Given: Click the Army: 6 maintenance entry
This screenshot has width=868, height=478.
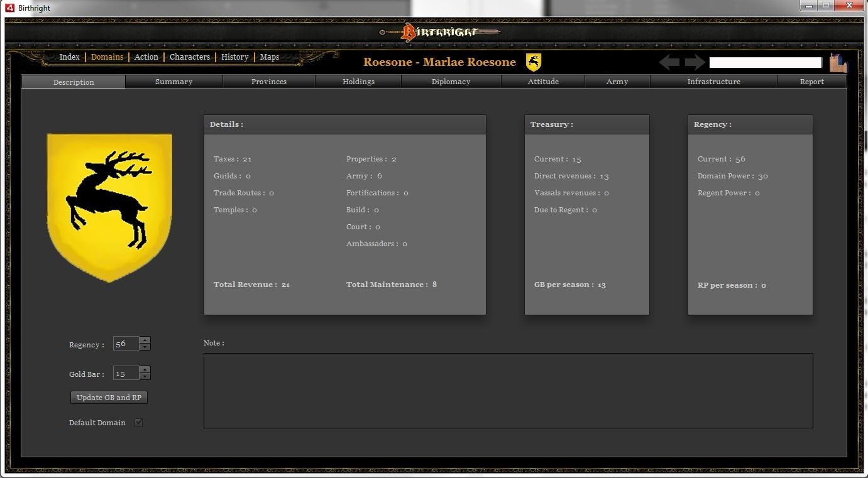Looking at the screenshot, I should coord(364,176).
